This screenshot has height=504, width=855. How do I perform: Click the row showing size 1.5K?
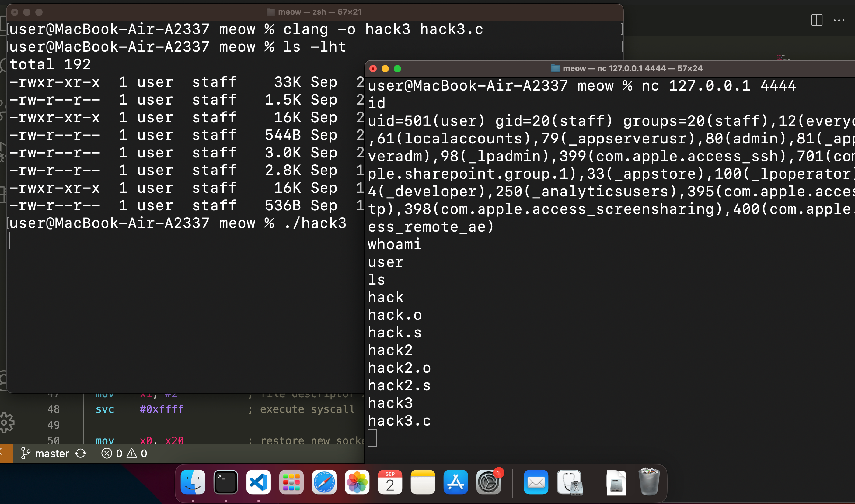(186, 100)
